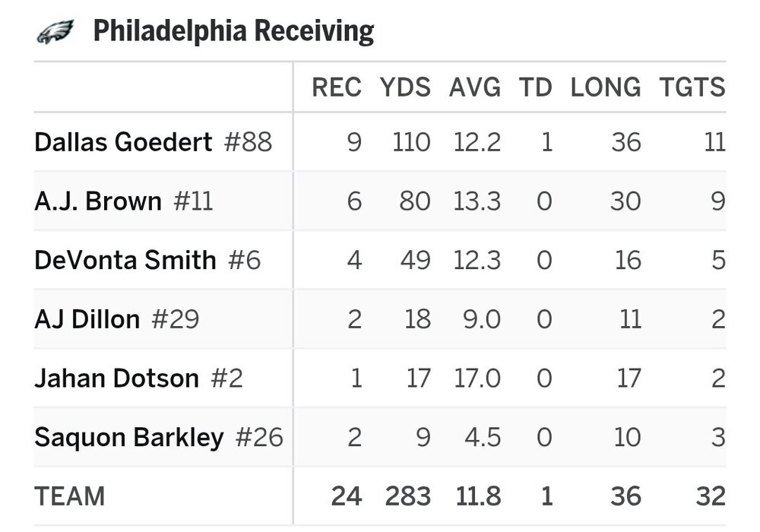Open A.J. Brown's player profile

98,201
